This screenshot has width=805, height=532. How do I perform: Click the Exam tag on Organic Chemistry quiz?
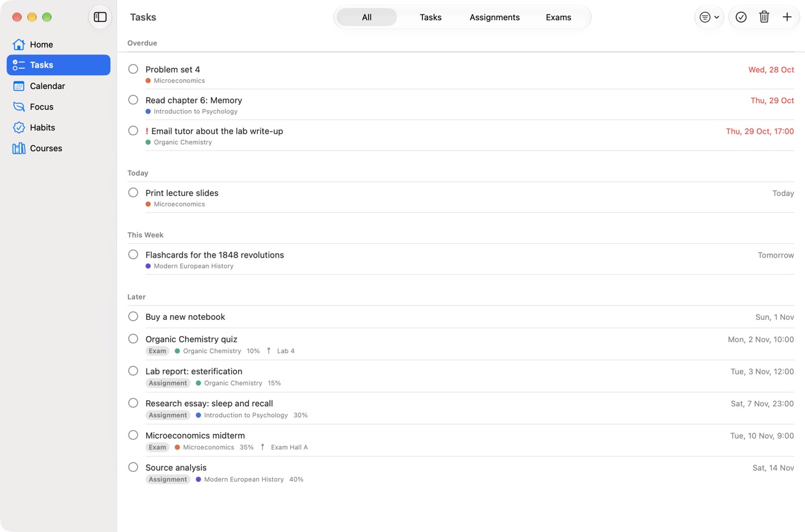pyautogui.click(x=157, y=351)
